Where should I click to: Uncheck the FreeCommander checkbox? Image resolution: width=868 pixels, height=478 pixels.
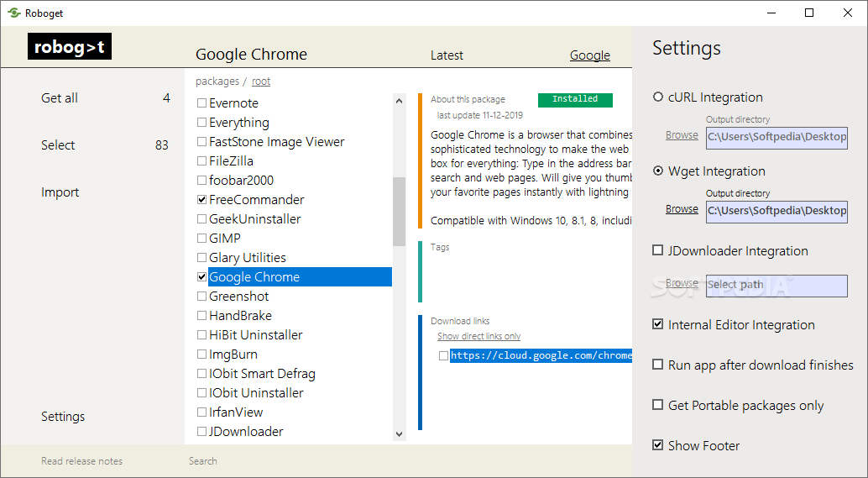(202, 199)
